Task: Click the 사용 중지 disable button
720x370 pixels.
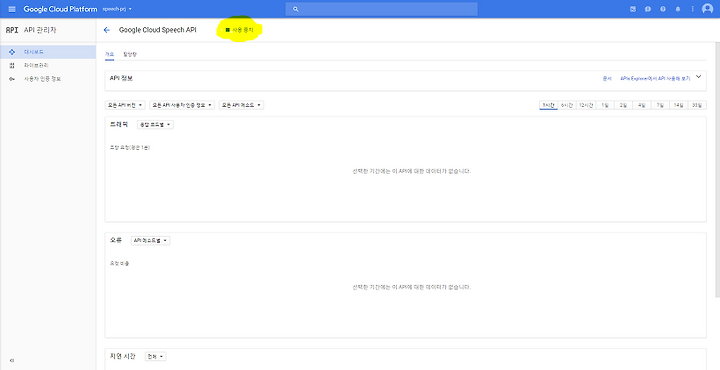Action: coord(239,30)
